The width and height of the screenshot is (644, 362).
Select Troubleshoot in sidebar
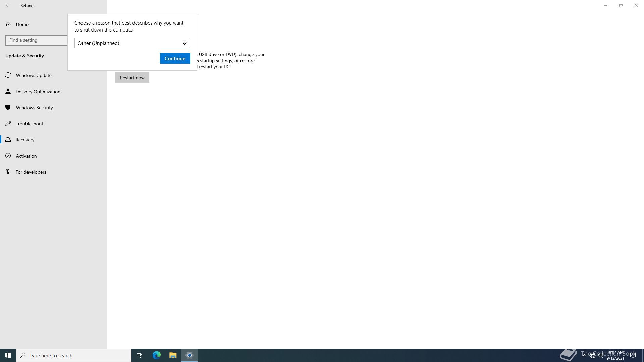tap(30, 124)
